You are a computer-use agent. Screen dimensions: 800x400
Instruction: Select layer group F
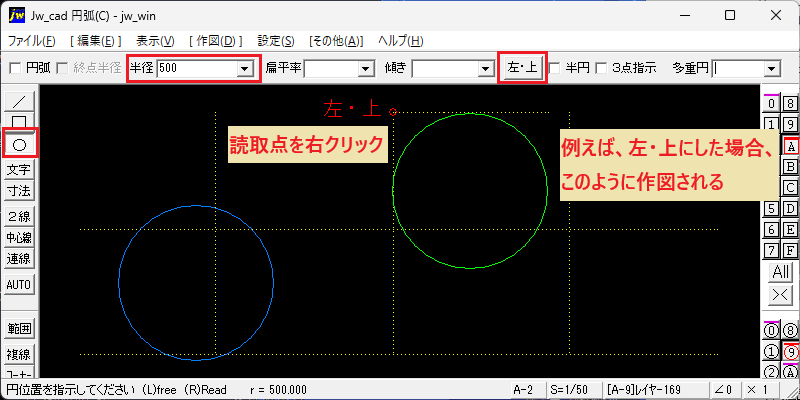790,251
